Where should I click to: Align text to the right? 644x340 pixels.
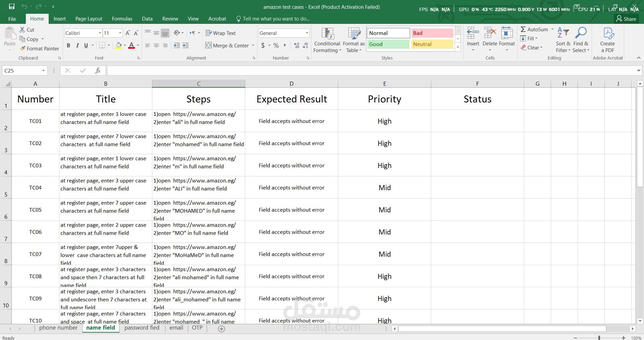click(x=165, y=45)
